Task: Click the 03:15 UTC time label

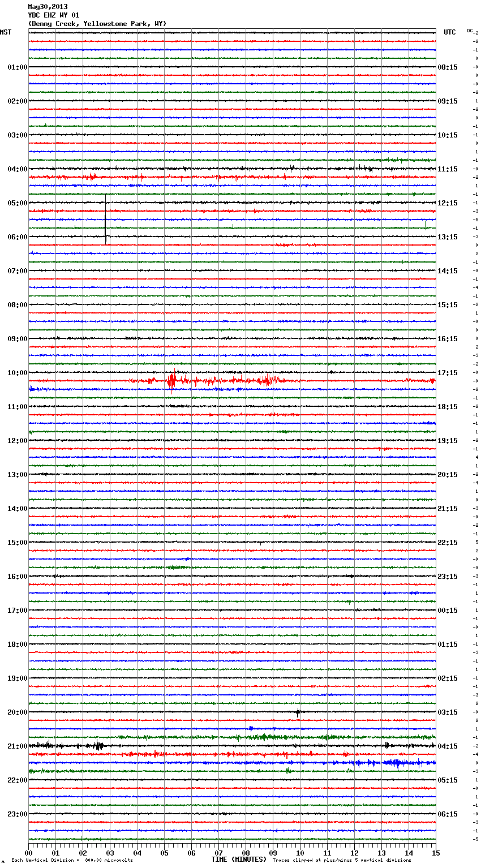Action: pos(448,712)
